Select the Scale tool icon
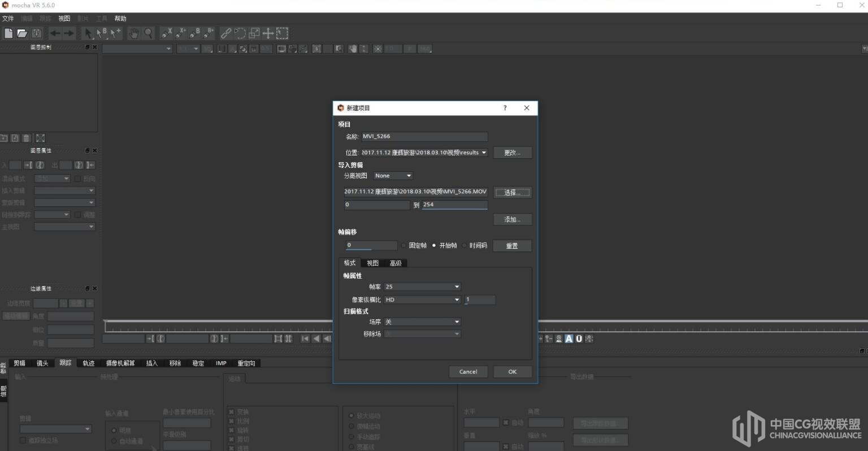Screen dimensions: 868x451 254,33
